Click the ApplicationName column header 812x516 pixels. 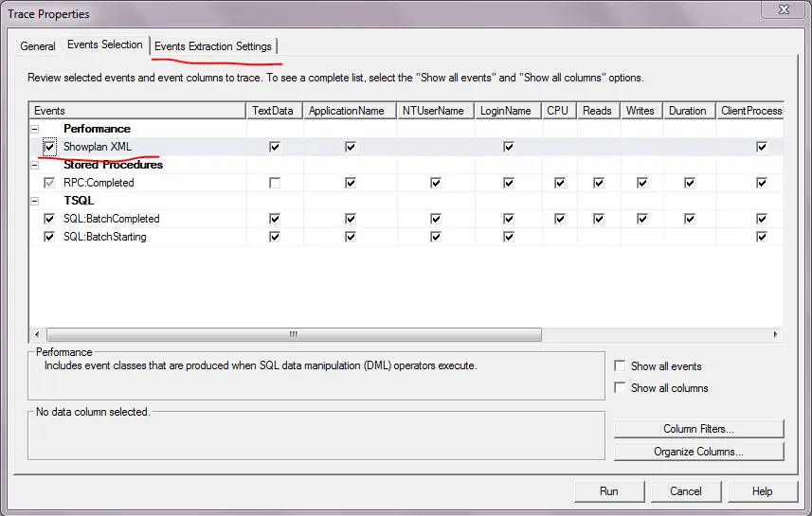[350, 111]
